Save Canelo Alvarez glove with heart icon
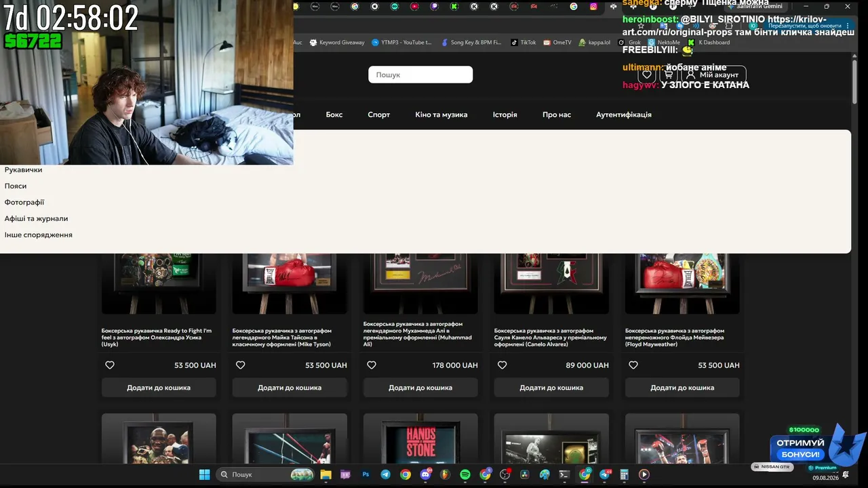868x488 pixels. click(502, 365)
